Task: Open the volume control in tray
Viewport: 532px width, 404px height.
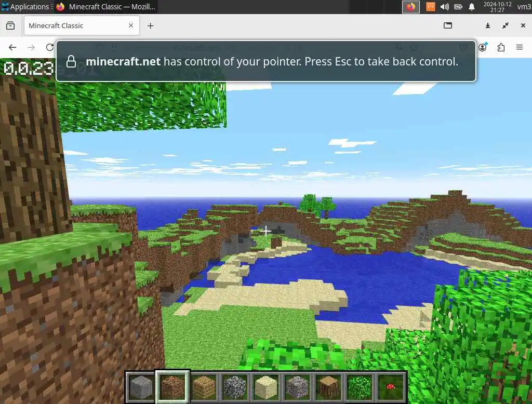Action: (445, 7)
